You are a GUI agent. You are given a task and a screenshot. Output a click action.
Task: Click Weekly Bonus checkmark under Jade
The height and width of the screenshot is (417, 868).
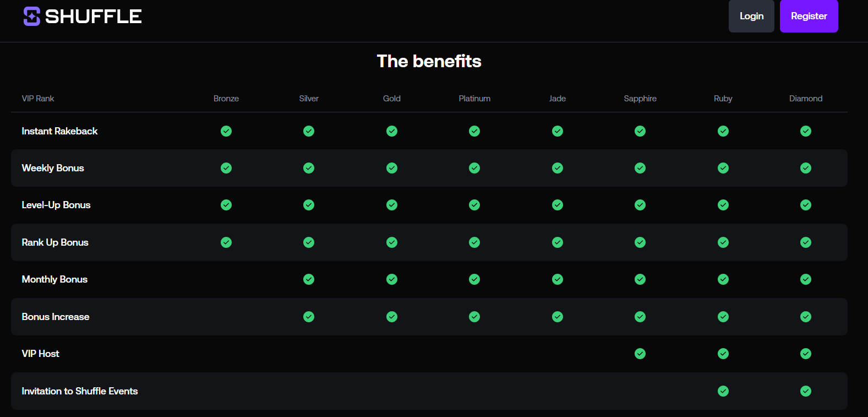click(x=558, y=168)
